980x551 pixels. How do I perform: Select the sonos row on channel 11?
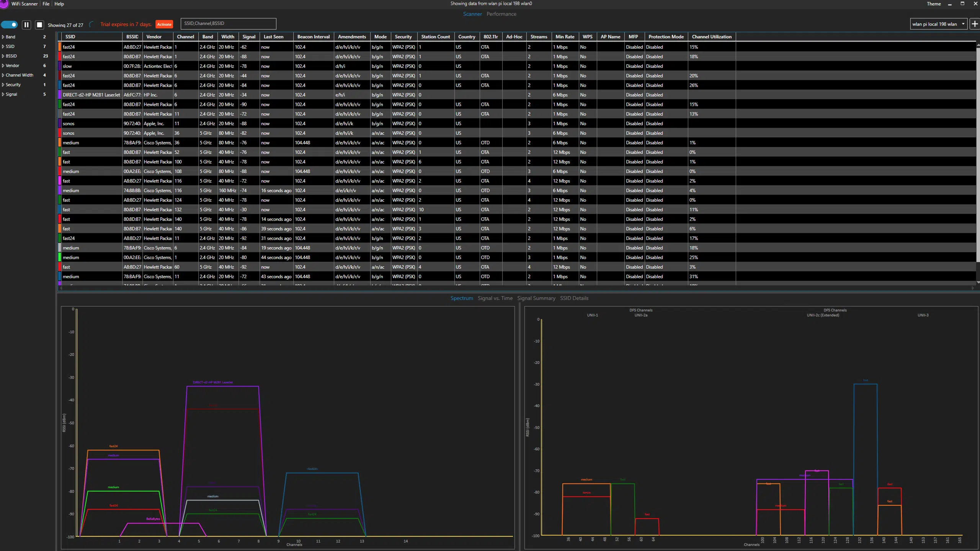[x=517, y=124]
